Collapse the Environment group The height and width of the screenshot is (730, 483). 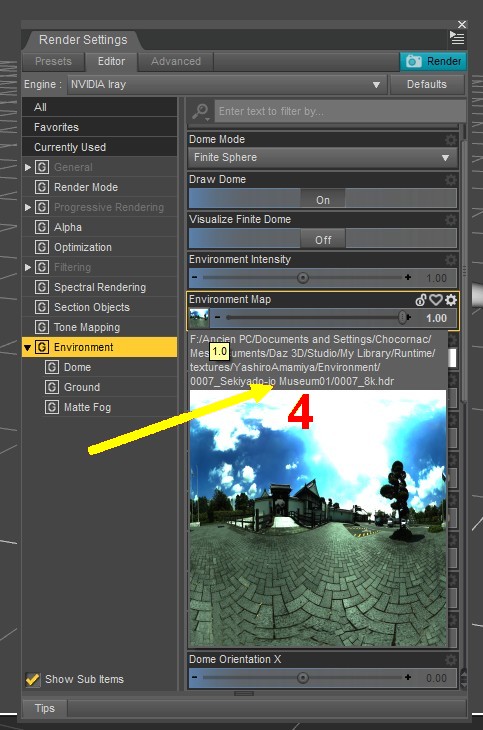tap(27, 347)
